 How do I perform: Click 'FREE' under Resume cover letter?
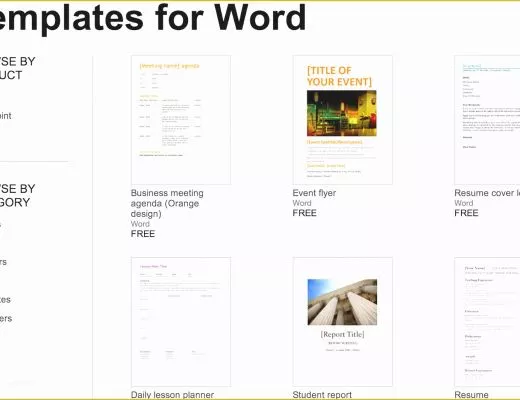[x=466, y=213]
